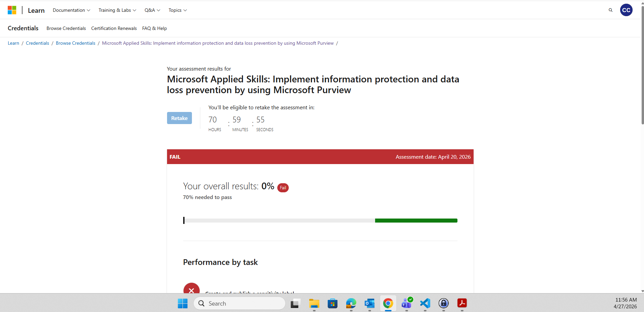Viewport: 644px width, 312px height.
Task: Click the Browse Credentials breadcrumb link
Action: (76, 43)
